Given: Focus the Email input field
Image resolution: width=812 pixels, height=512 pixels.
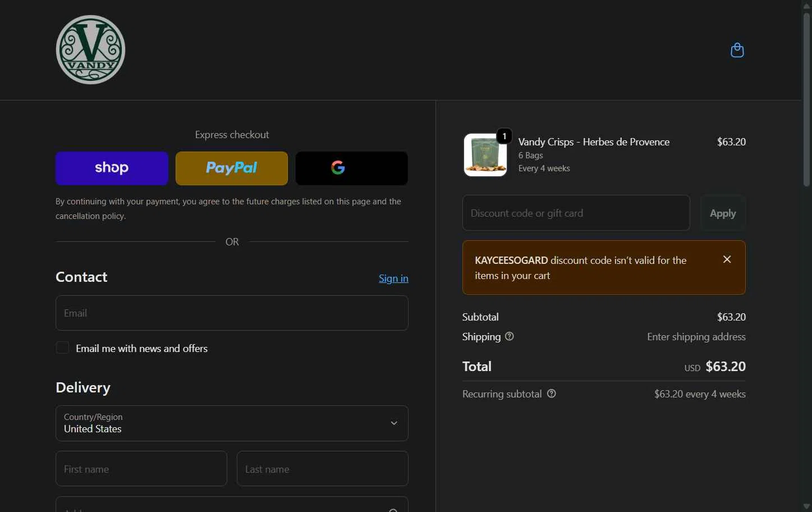Looking at the screenshot, I should (232, 313).
